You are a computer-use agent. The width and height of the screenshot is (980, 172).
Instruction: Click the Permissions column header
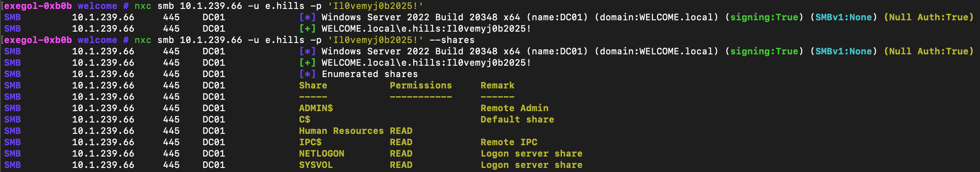421,86
